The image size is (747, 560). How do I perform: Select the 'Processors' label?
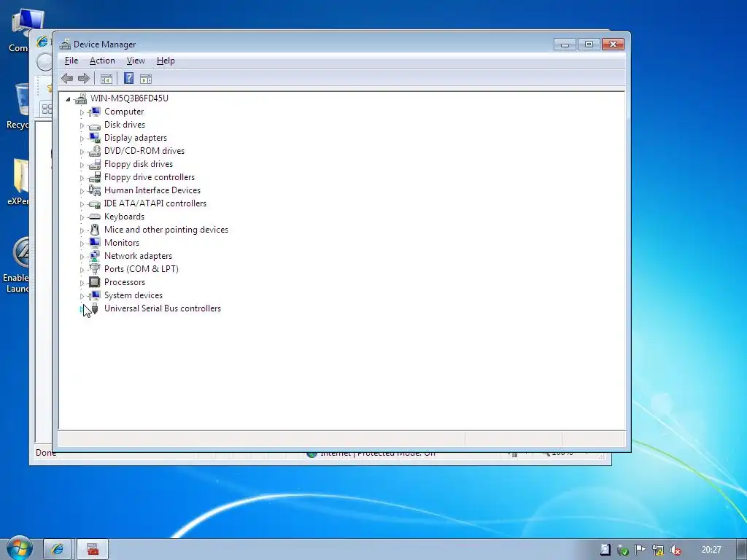pos(124,282)
